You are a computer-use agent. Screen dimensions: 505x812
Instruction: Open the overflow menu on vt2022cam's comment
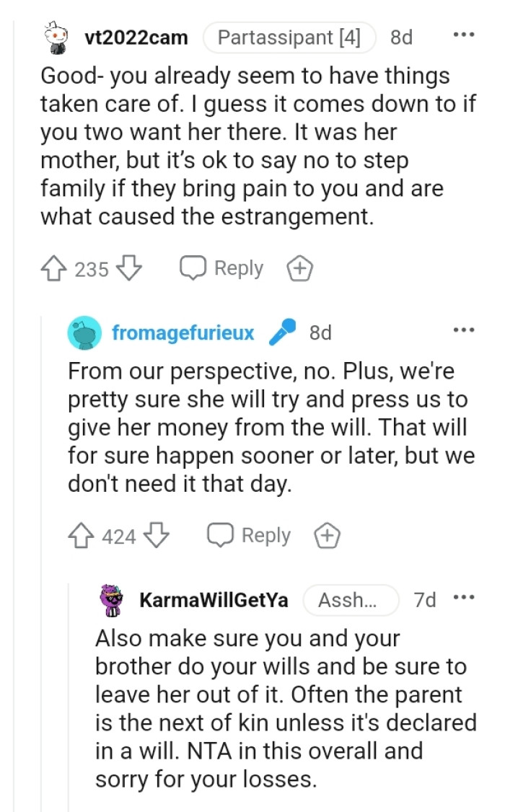coord(463,35)
